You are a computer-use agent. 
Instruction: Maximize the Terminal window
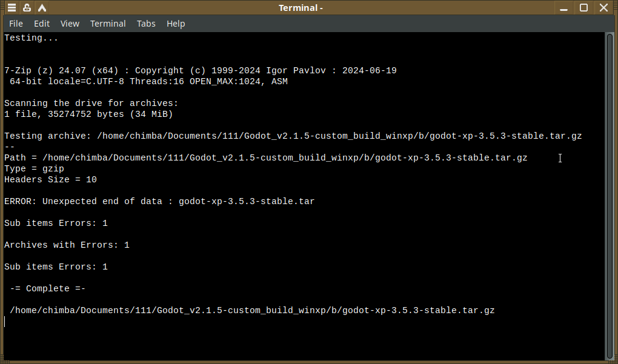tap(584, 8)
